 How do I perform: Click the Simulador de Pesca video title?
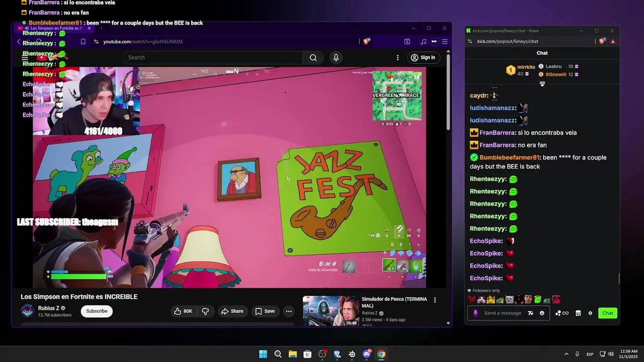[x=394, y=302]
